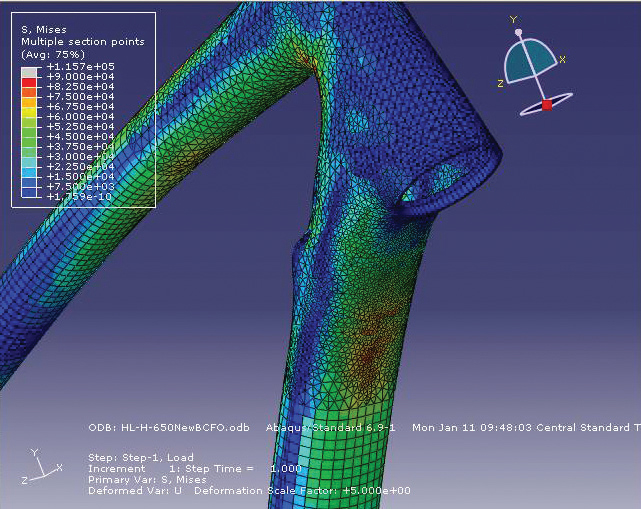Click the "Step: Step-1, Load" state block line
This screenshot has width=641, height=509.
click(139, 456)
